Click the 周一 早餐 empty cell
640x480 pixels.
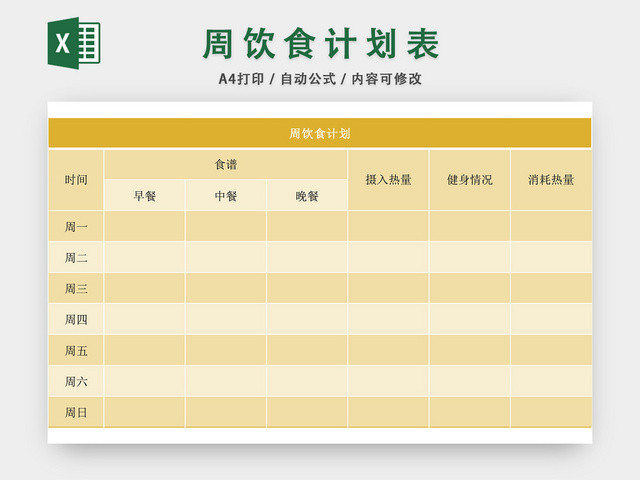pos(144,226)
